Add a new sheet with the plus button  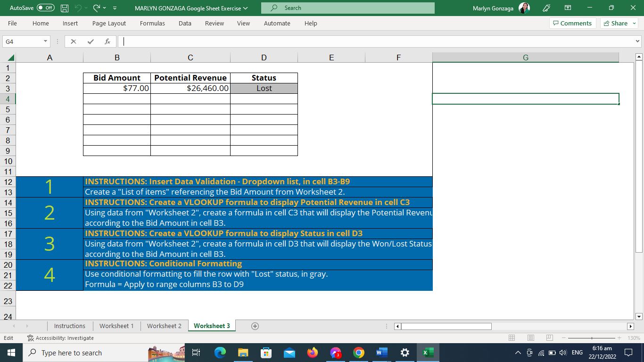(x=255, y=326)
